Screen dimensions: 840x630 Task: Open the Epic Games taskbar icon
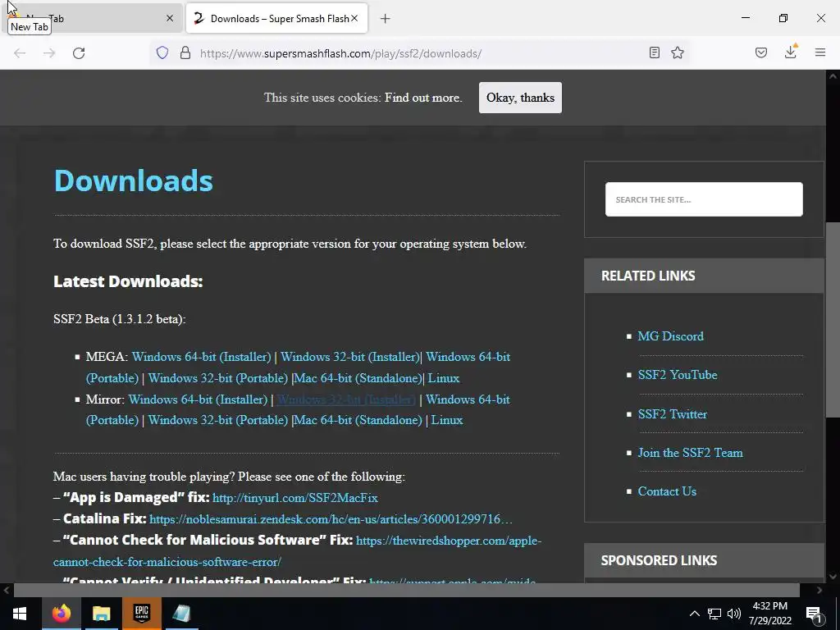click(141, 614)
